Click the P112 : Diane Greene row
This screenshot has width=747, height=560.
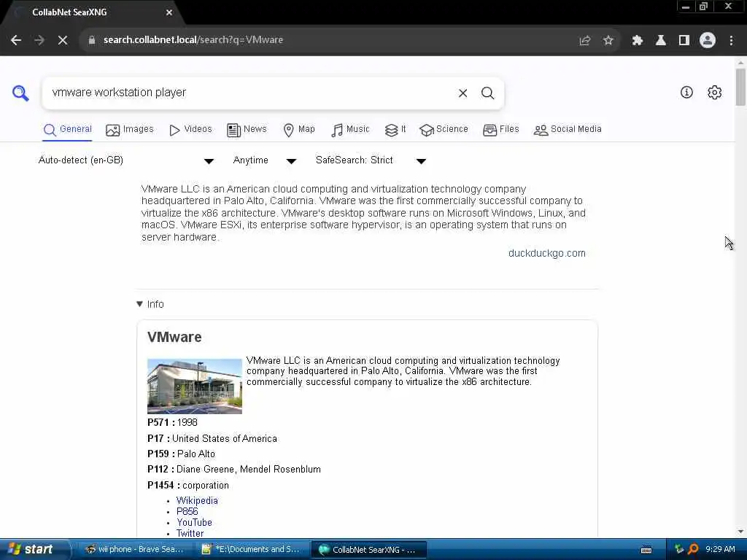click(x=234, y=470)
